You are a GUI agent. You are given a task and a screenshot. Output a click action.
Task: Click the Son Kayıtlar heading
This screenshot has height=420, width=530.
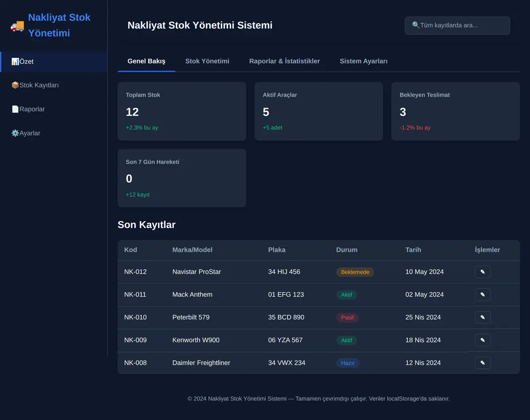[147, 225]
